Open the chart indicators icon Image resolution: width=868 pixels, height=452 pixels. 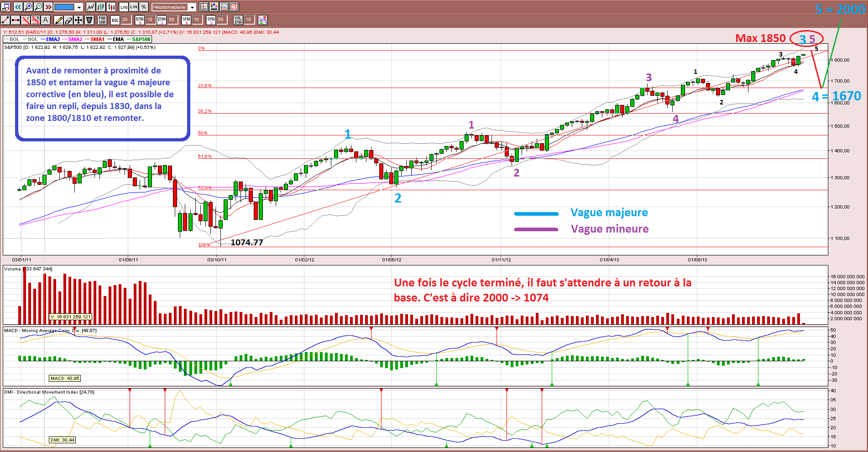pos(204,7)
